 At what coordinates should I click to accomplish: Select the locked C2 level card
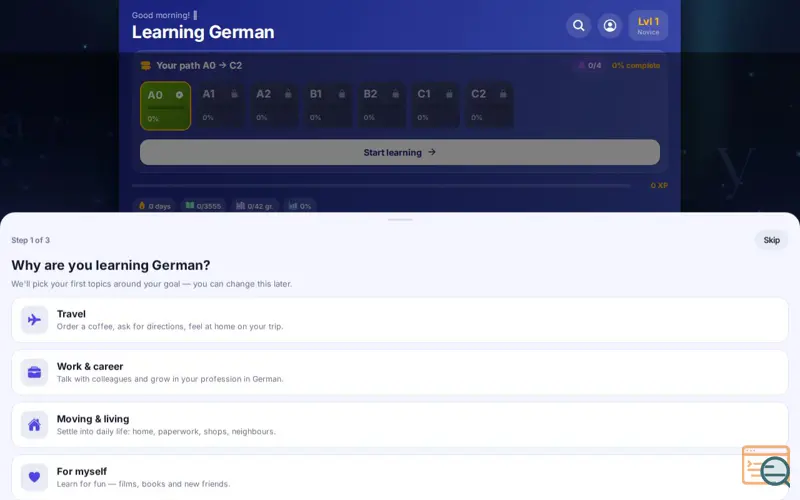tap(489, 105)
